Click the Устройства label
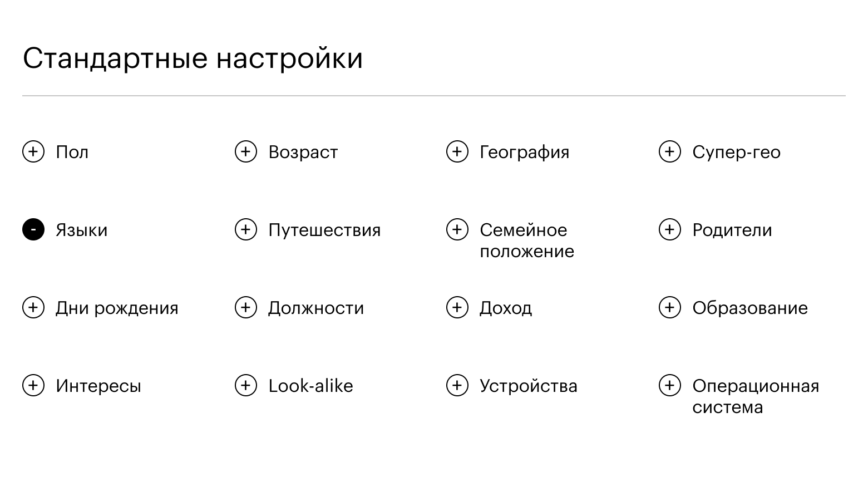Image resolution: width=868 pixels, height=501 pixels. click(x=529, y=386)
